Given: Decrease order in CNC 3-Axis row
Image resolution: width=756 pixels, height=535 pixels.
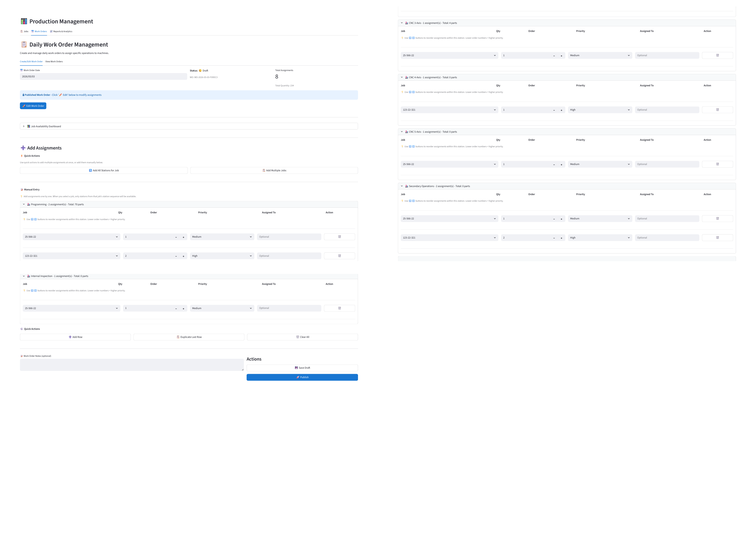Looking at the screenshot, I should 554,56.
